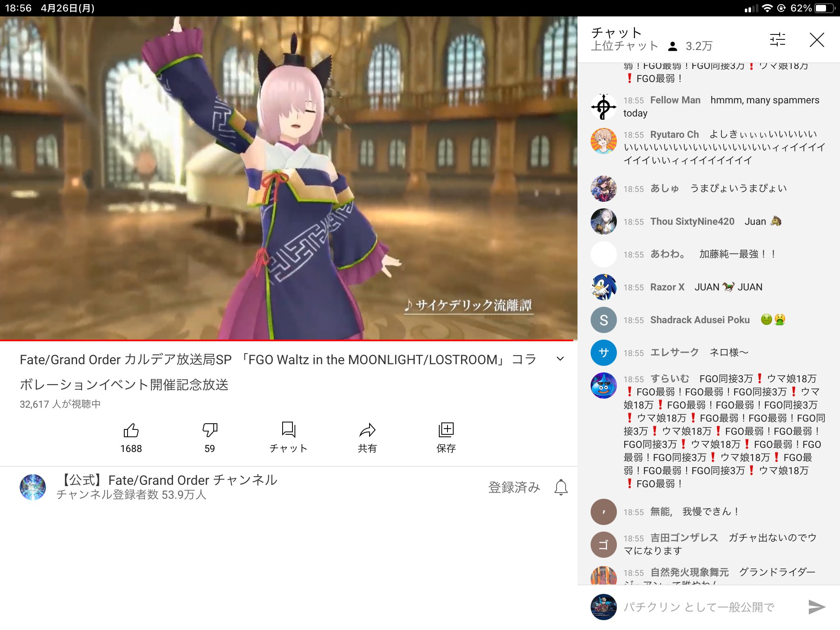Open 上位チャット chat mode selector
The image size is (840, 630).
pos(625,46)
